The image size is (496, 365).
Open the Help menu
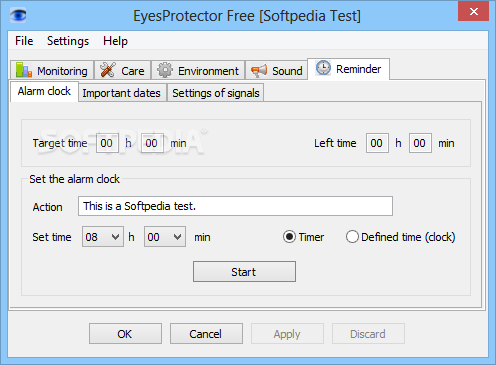[115, 41]
